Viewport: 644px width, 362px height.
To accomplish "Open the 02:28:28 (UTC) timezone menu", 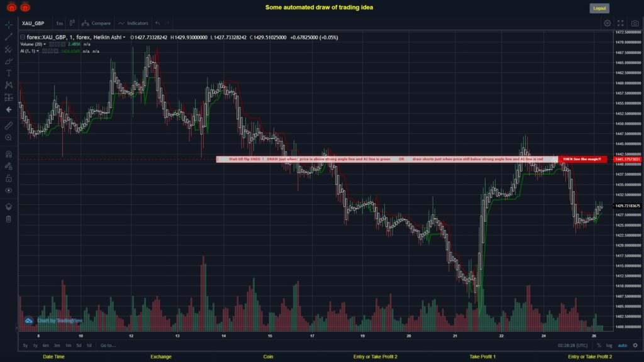I will 572,346.
